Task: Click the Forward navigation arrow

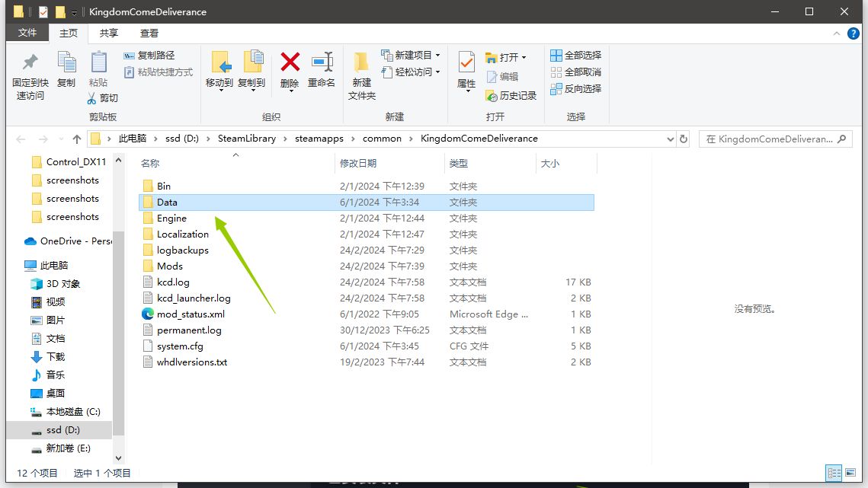Action: click(x=43, y=139)
